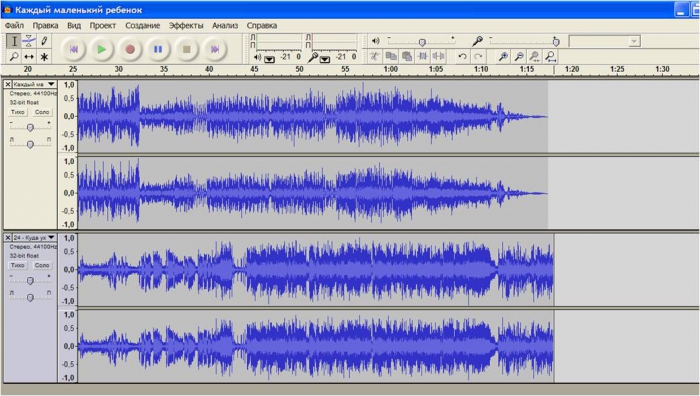Viewport: 700px width, 396px height.
Task: Click the output volume slider handle
Action: click(x=422, y=42)
